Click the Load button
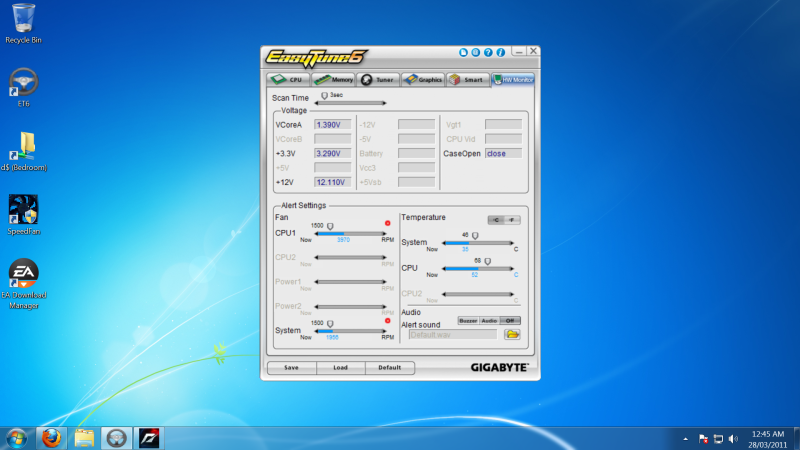800x450 pixels. pos(340,367)
